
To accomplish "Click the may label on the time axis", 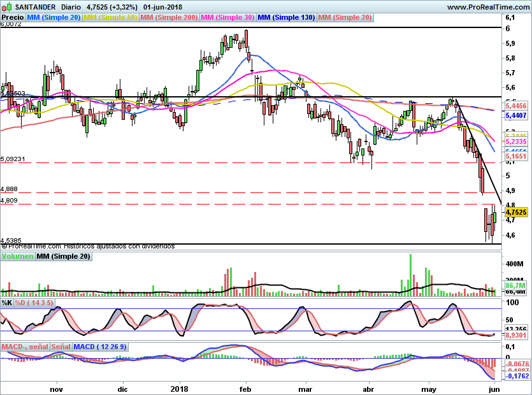I will (429, 389).
